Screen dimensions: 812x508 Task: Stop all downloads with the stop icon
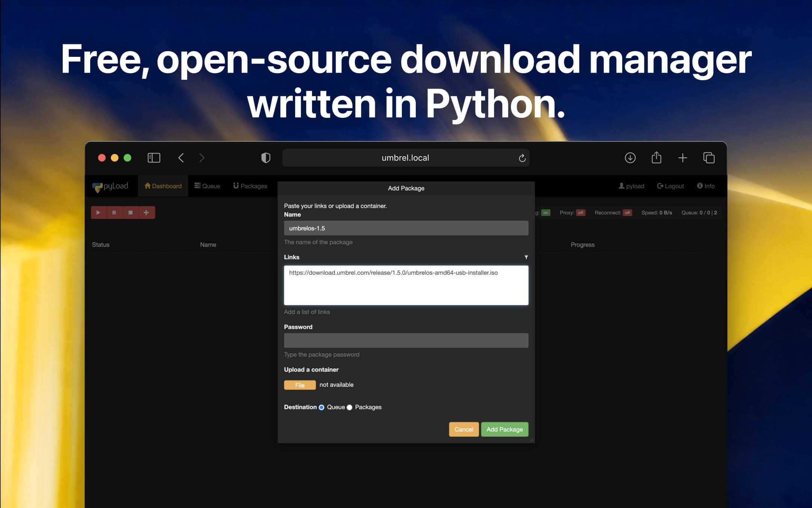[x=130, y=212]
